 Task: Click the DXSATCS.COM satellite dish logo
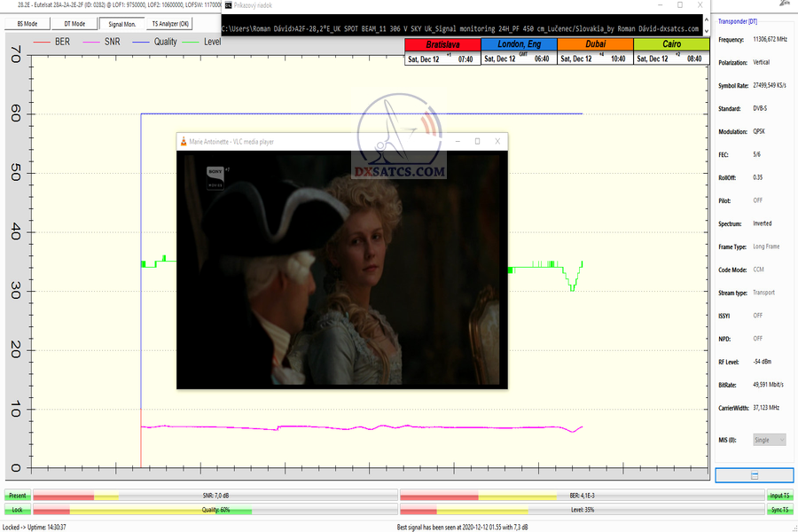point(399,140)
